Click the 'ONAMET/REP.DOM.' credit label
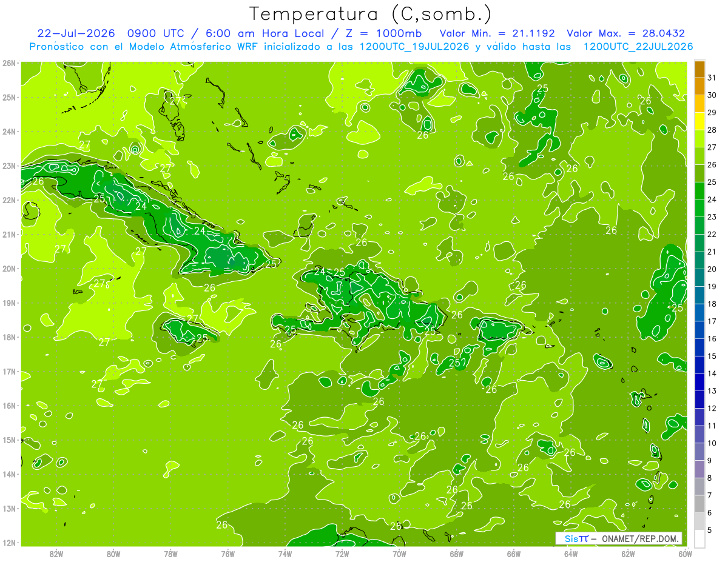 642,538
